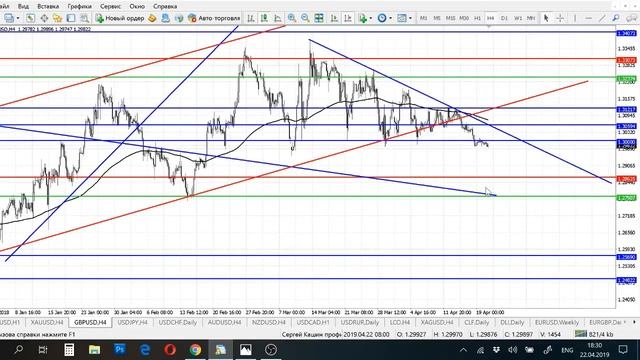Open the periods clock icon
640x360 pixels.
pyautogui.click(x=382, y=18)
